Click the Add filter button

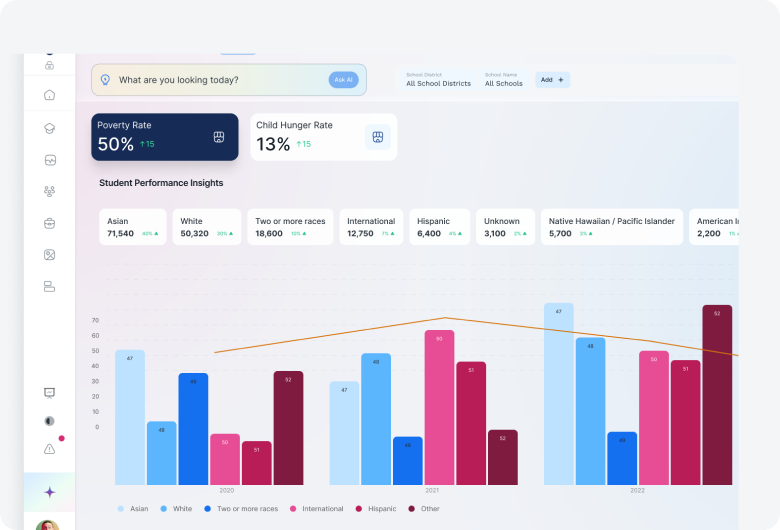coord(552,80)
